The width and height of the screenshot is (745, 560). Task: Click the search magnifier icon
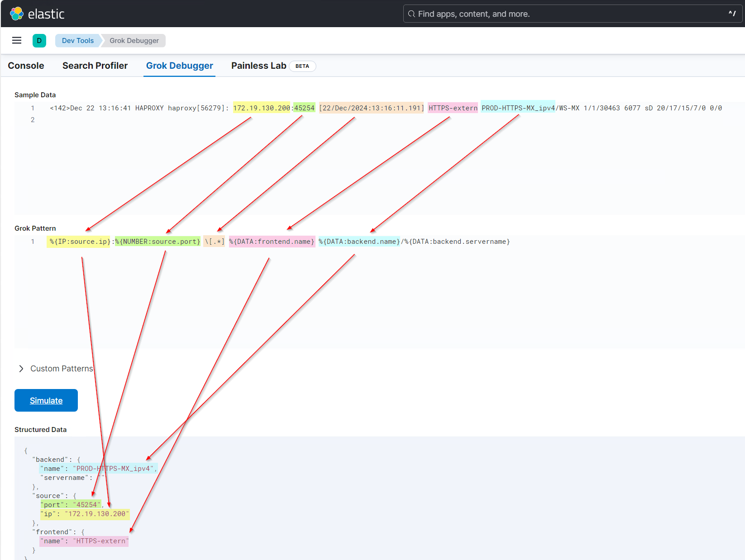click(411, 14)
